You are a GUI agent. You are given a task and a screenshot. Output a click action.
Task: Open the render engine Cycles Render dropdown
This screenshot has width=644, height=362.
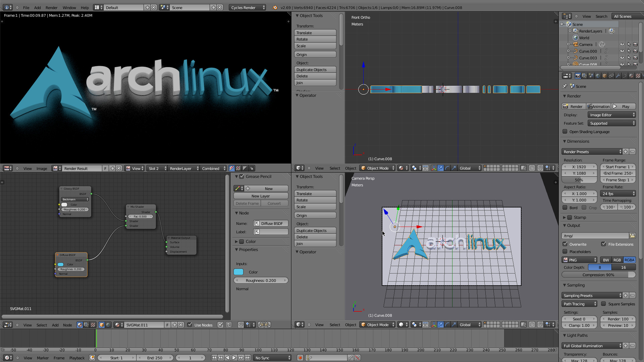(248, 7)
